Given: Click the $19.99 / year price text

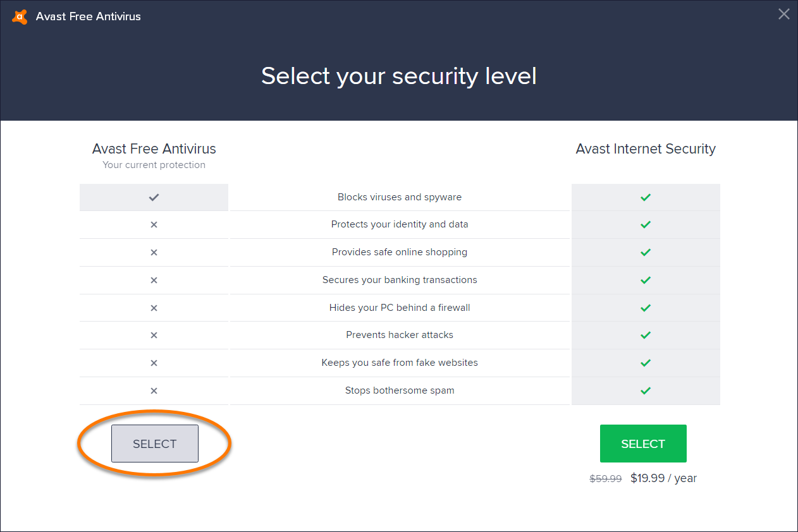Looking at the screenshot, I should click(x=663, y=478).
